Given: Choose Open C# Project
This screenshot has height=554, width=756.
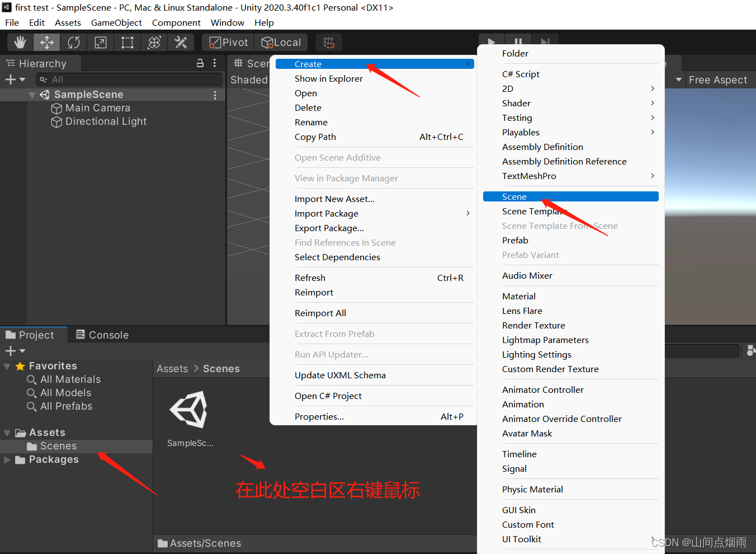Looking at the screenshot, I should coord(375,396).
